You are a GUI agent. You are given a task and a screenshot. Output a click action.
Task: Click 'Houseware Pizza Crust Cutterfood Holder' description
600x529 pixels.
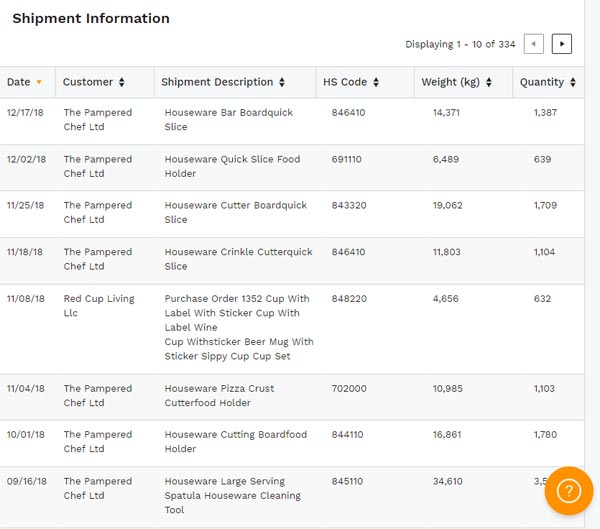[219, 395]
